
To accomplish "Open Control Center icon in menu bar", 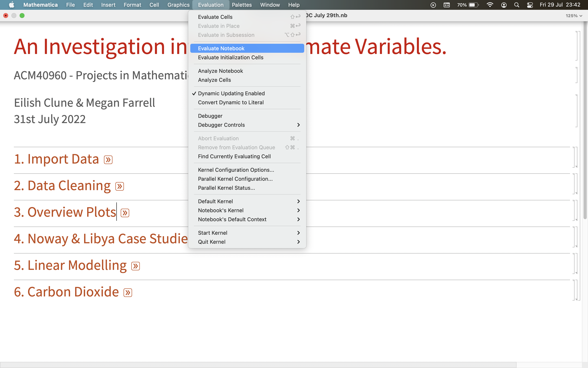I will pyautogui.click(x=530, y=5).
